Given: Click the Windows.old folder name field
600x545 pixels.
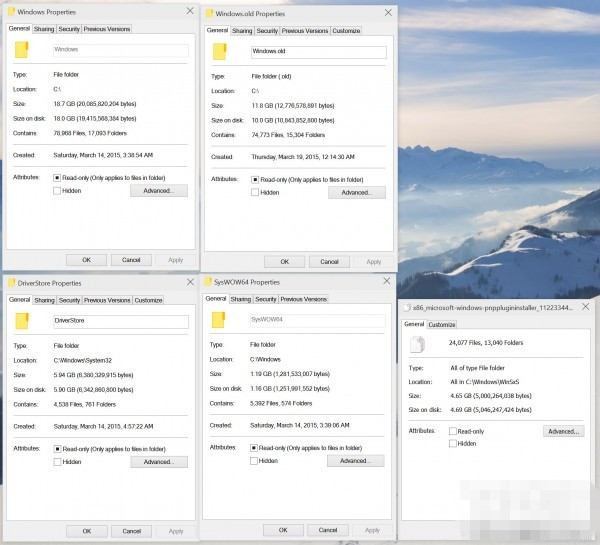Looking at the screenshot, I should coord(318,51).
